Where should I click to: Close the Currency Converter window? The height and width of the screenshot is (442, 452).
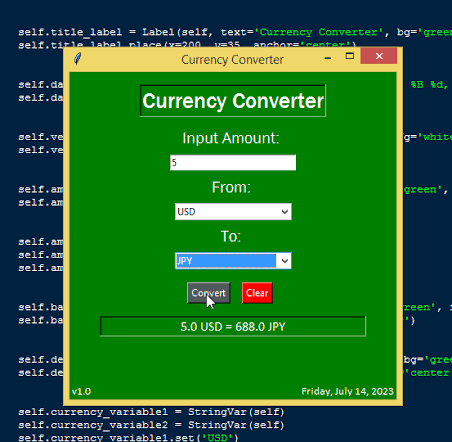point(379,56)
